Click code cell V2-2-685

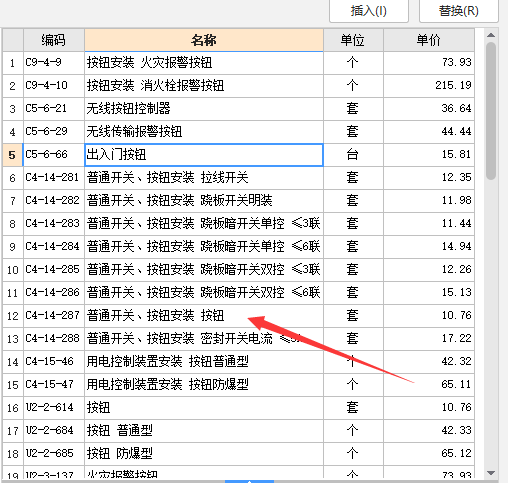[54, 454]
